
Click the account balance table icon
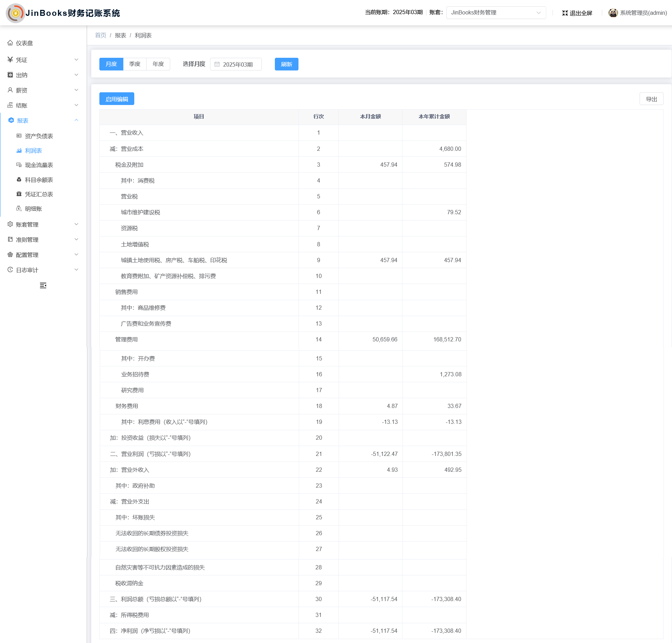[x=19, y=180]
